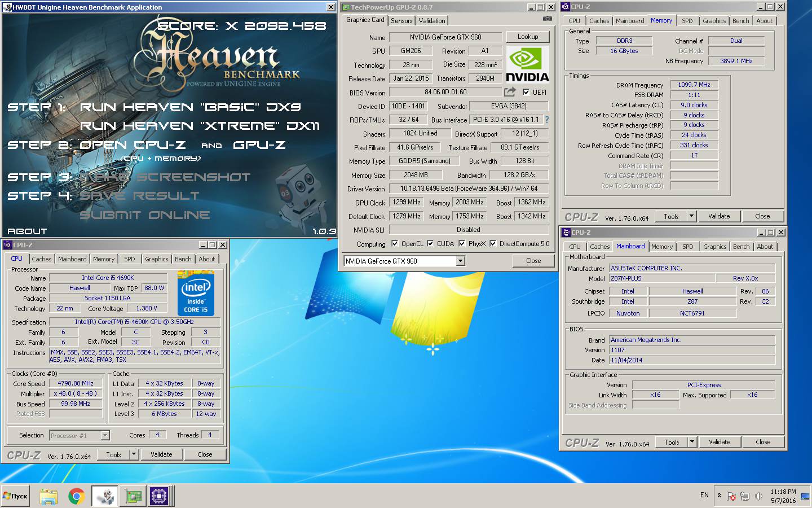Click the BIOS Date value 11/04/2014
Image resolution: width=812 pixels, height=508 pixels.
[x=692, y=360]
